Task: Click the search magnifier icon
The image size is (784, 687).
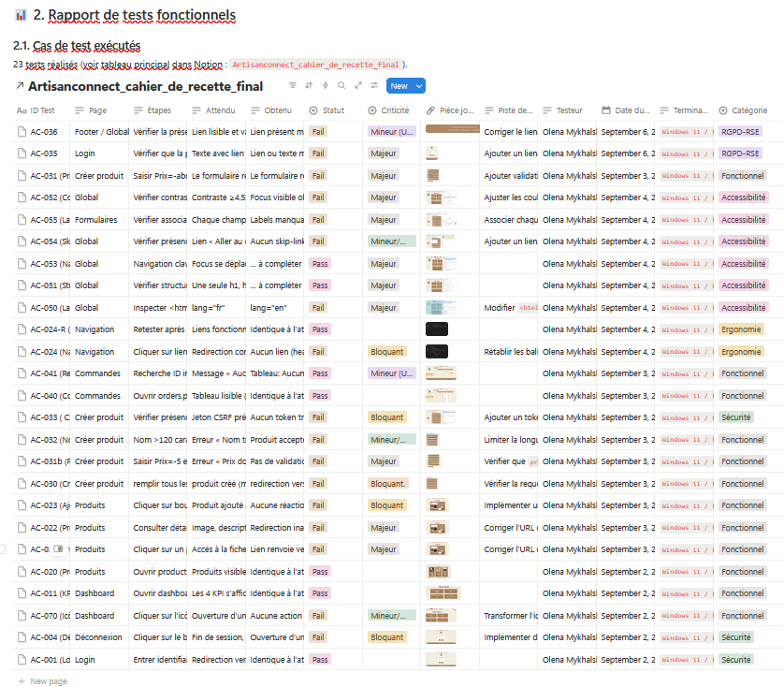Action: (341, 86)
